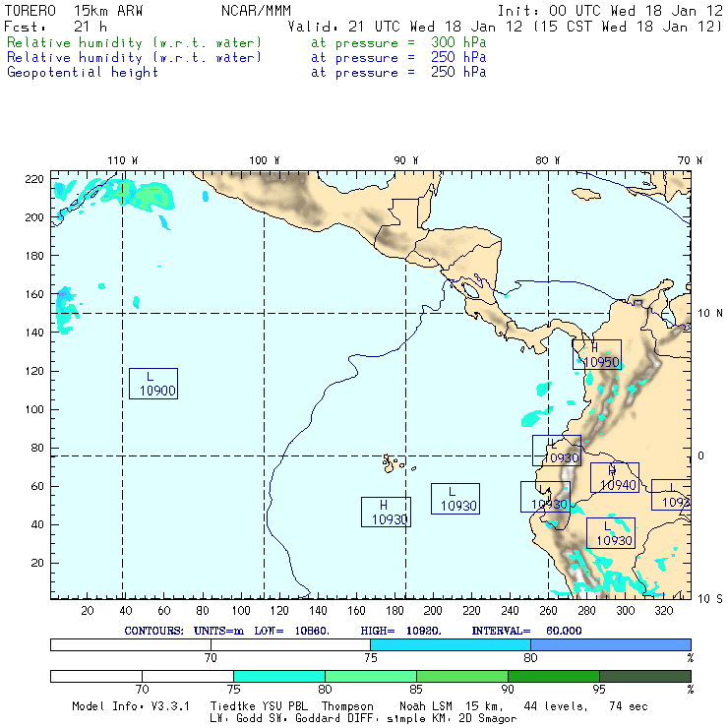Select the 'NCAR/MMM' header text
Image resolution: width=728 pixels, height=728 pixels.
pyautogui.click(x=256, y=11)
